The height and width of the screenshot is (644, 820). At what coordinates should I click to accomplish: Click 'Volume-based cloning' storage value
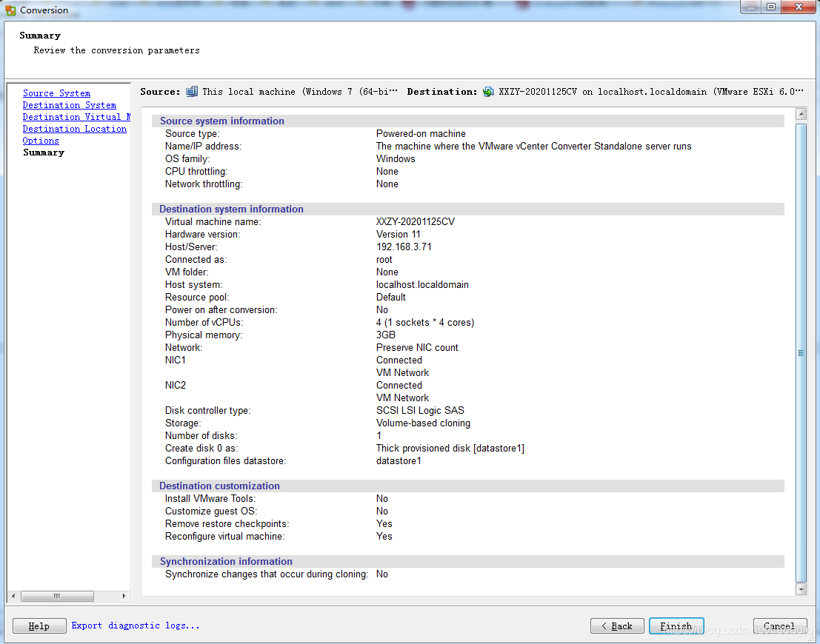[423, 423]
